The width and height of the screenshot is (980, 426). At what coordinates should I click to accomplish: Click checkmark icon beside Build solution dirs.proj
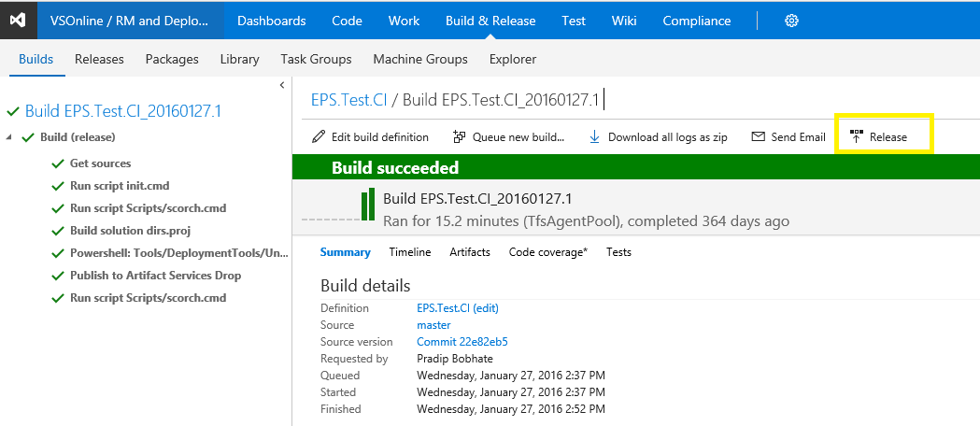(x=58, y=231)
